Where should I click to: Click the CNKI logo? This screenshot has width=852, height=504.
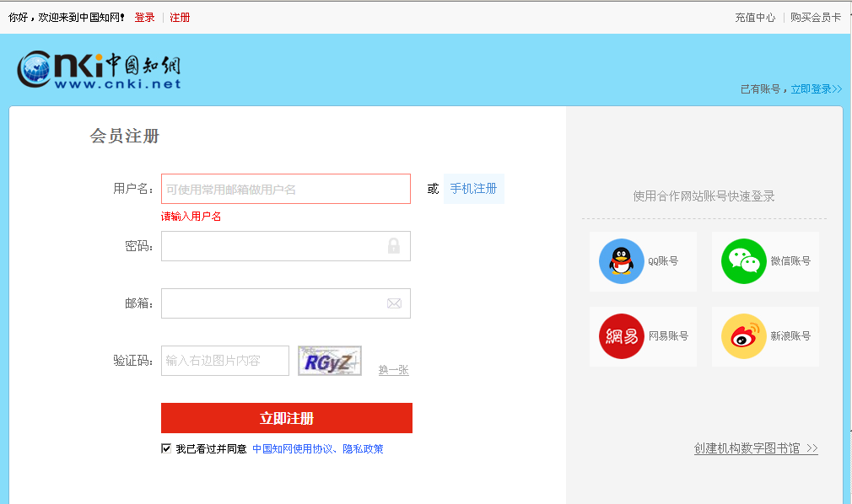click(x=99, y=71)
